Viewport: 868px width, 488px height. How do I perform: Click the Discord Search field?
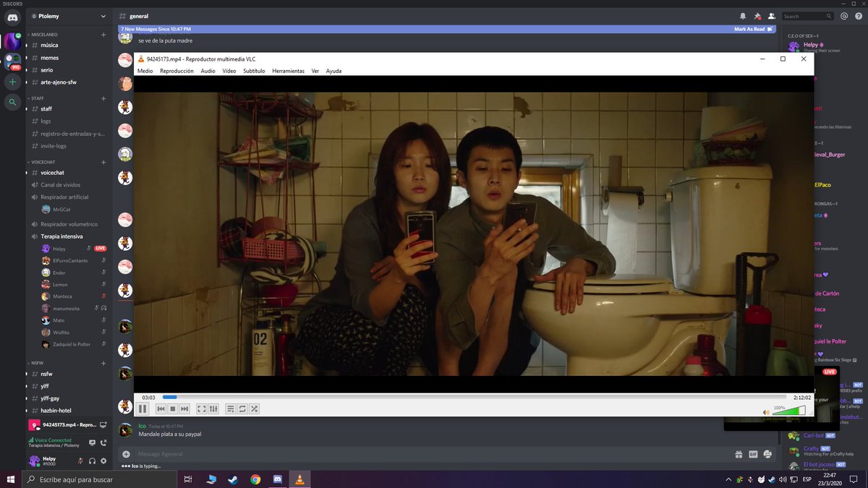[x=807, y=16]
